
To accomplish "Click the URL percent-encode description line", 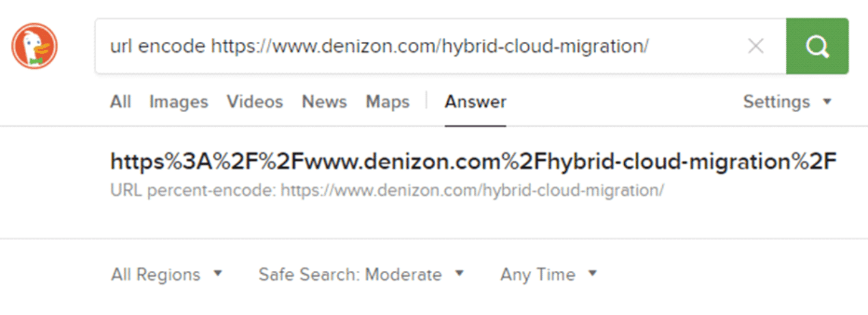I will point(387,191).
